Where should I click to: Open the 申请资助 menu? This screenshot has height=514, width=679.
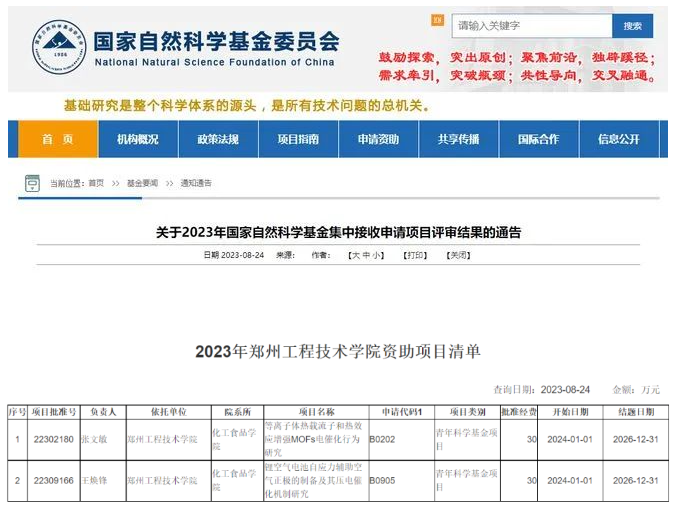pyautogui.click(x=378, y=139)
